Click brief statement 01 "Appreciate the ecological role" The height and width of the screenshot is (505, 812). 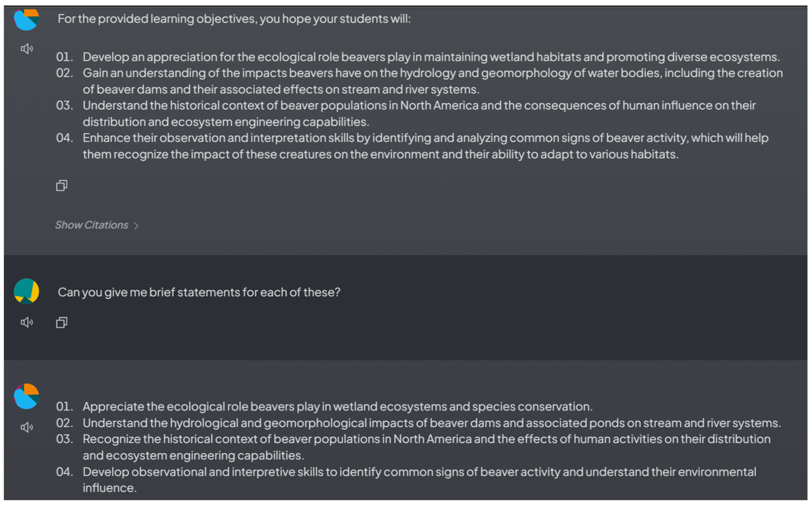click(337, 407)
